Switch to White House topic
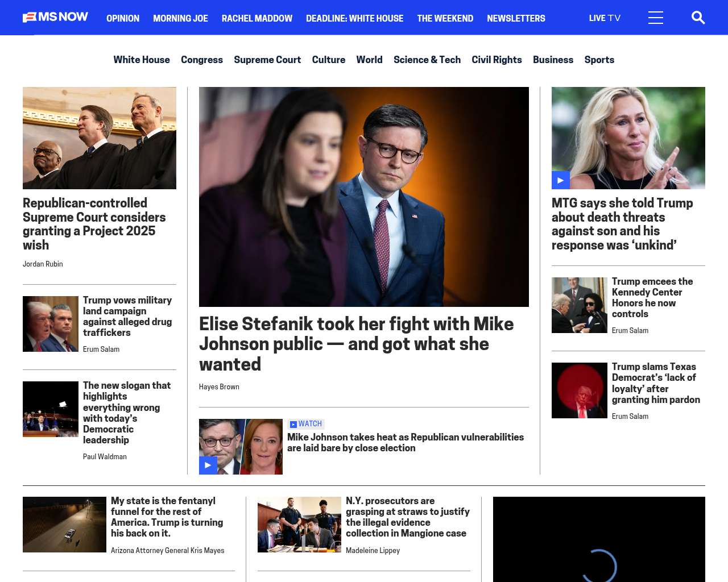The image size is (728, 582). click(142, 60)
